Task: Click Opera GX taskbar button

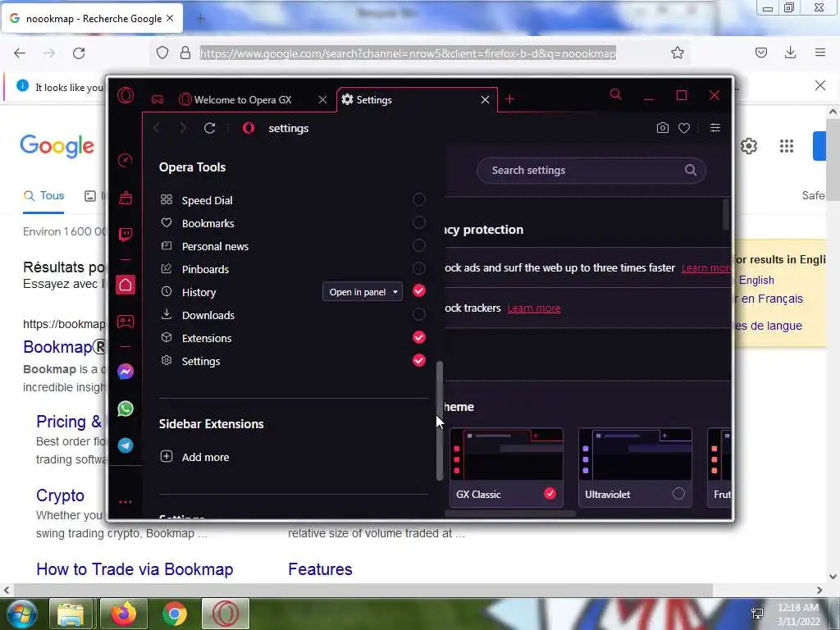Action: click(x=226, y=614)
